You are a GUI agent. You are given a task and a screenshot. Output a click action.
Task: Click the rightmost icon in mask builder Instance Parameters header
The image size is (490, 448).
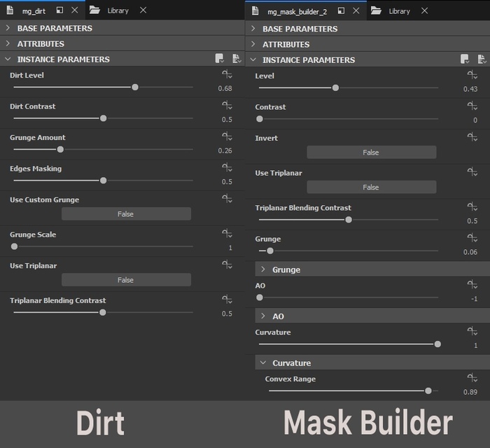pos(482,59)
